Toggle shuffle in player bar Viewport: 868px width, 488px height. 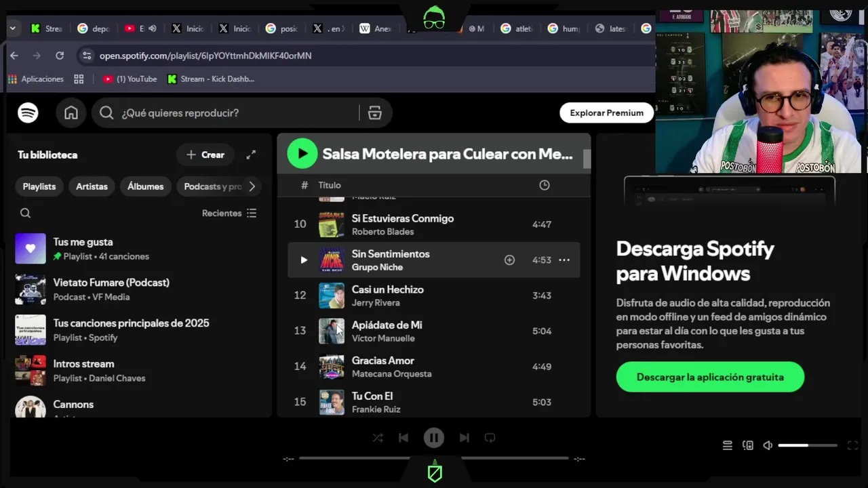pos(378,438)
